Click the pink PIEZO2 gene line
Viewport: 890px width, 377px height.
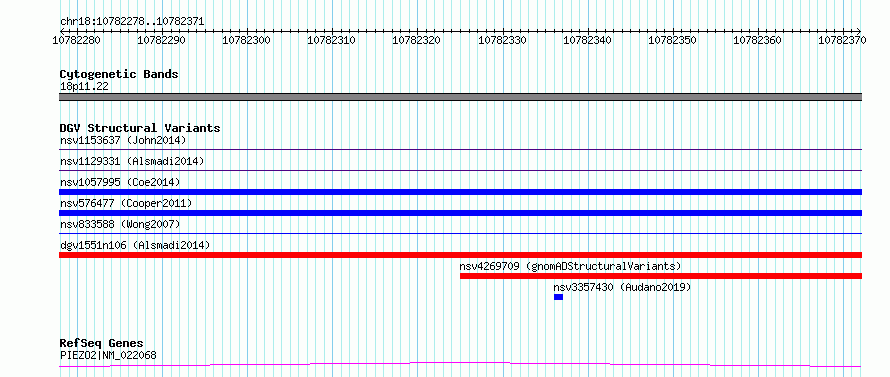(460, 364)
